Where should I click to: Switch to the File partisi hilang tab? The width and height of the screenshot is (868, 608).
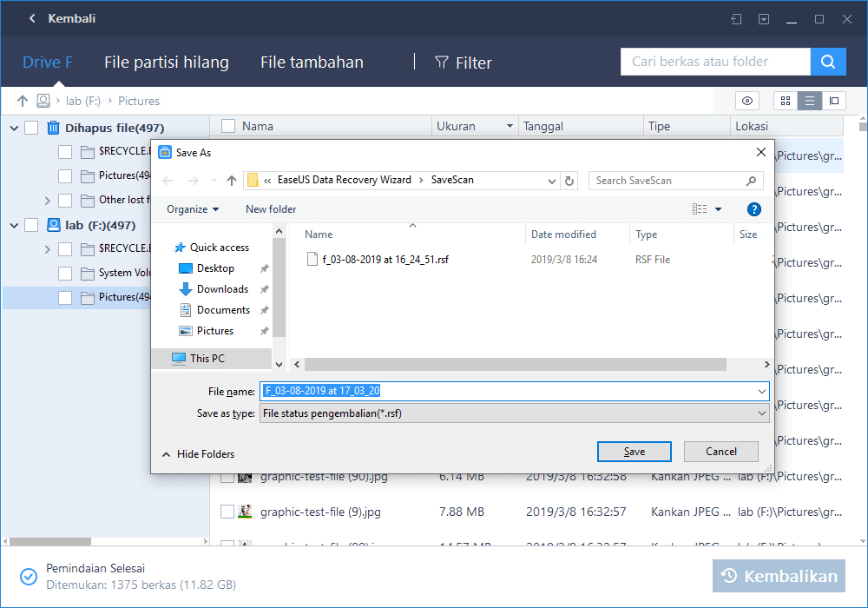[x=166, y=62]
